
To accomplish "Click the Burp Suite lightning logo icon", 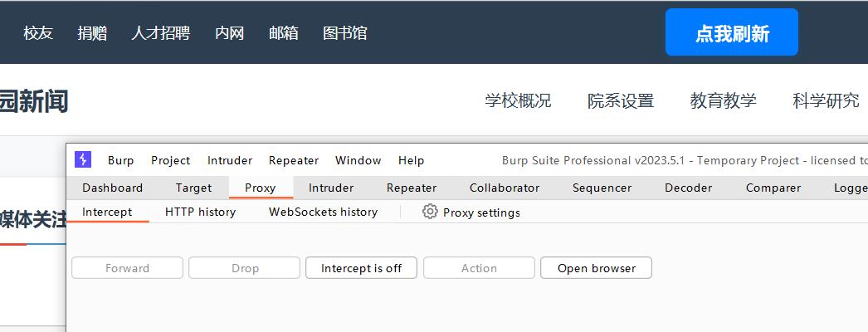I will [83, 160].
